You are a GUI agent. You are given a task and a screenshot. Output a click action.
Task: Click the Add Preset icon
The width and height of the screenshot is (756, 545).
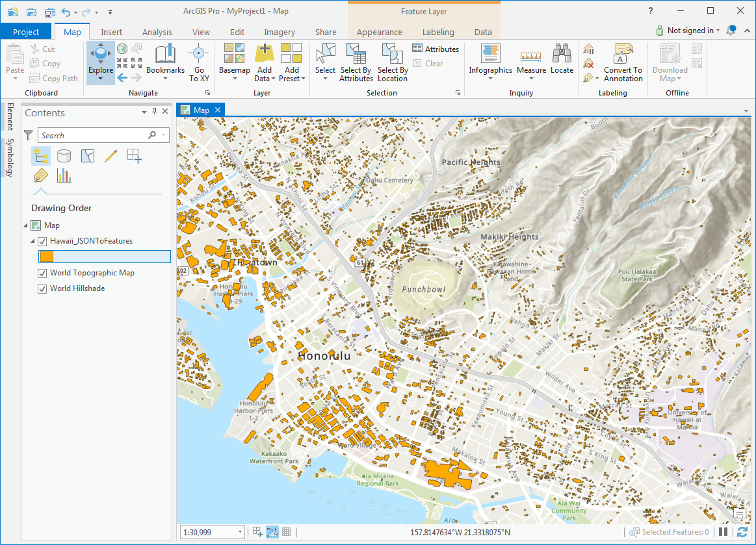[x=292, y=53]
